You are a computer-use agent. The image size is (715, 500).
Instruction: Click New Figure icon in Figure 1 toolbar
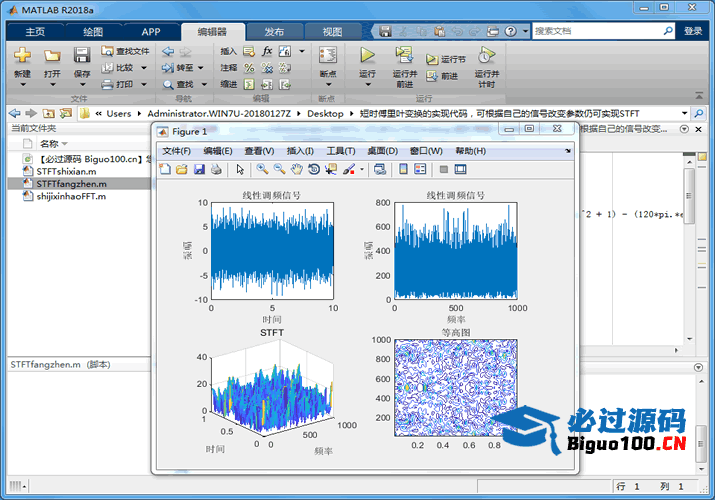pos(165,170)
